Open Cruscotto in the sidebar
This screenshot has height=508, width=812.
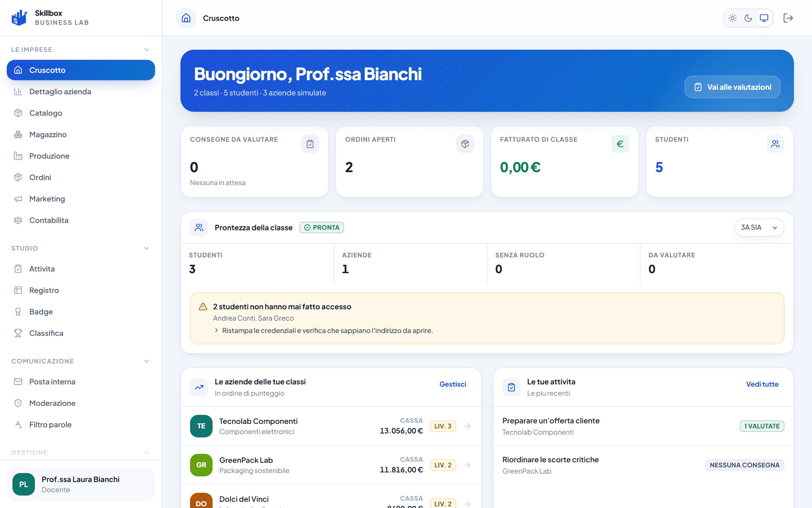(81, 70)
